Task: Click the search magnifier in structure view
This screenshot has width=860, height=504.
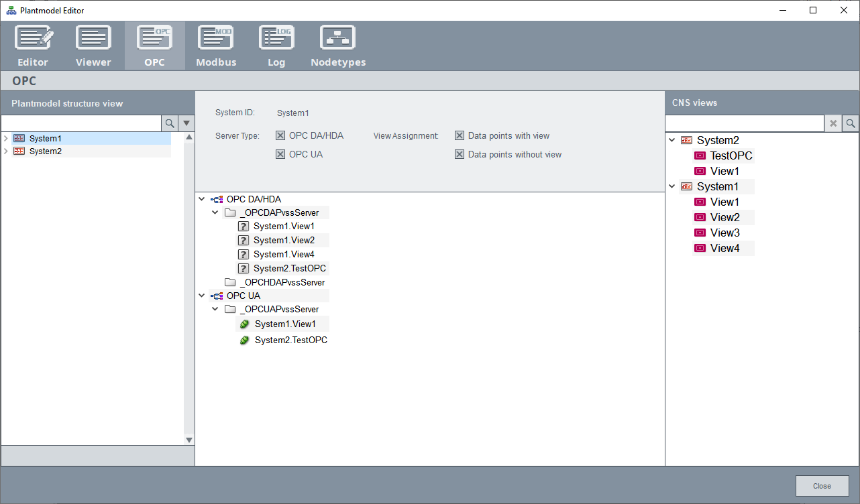Action: [x=170, y=123]
